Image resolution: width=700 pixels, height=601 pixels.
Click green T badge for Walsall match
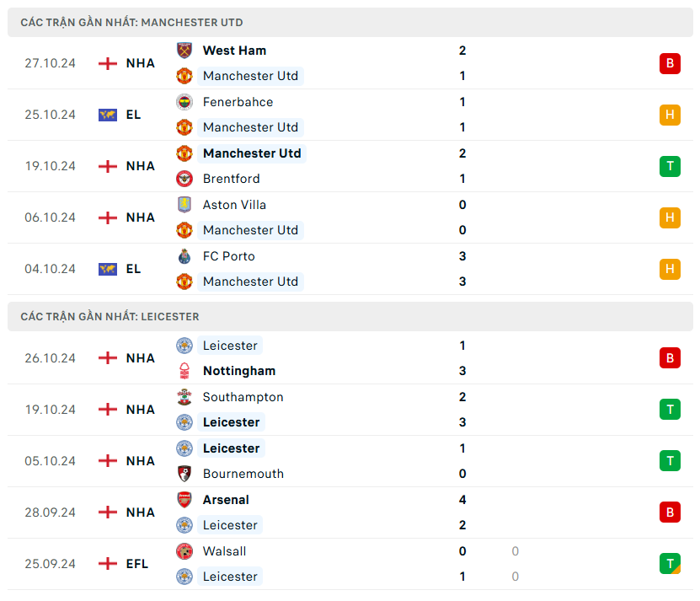click(670, 564)
